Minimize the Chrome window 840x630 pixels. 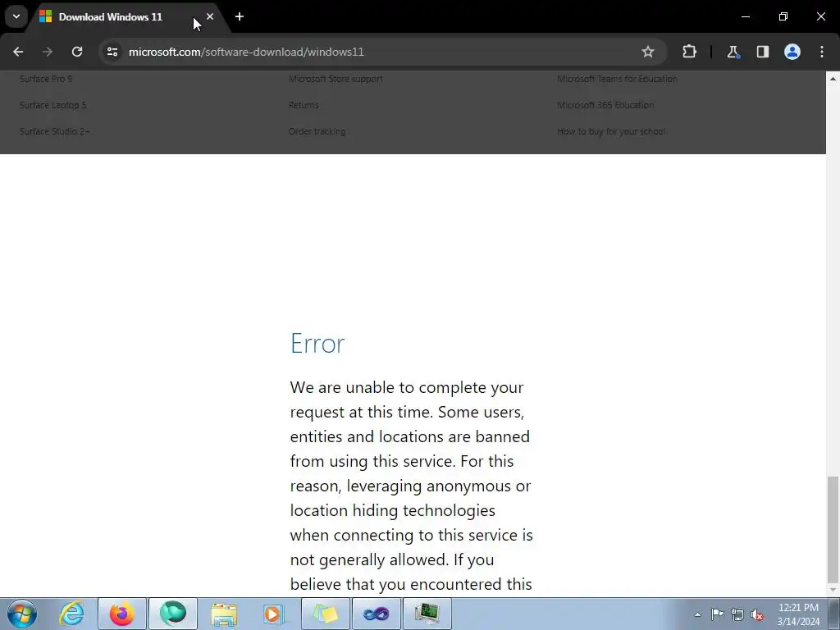coord(745,16)
